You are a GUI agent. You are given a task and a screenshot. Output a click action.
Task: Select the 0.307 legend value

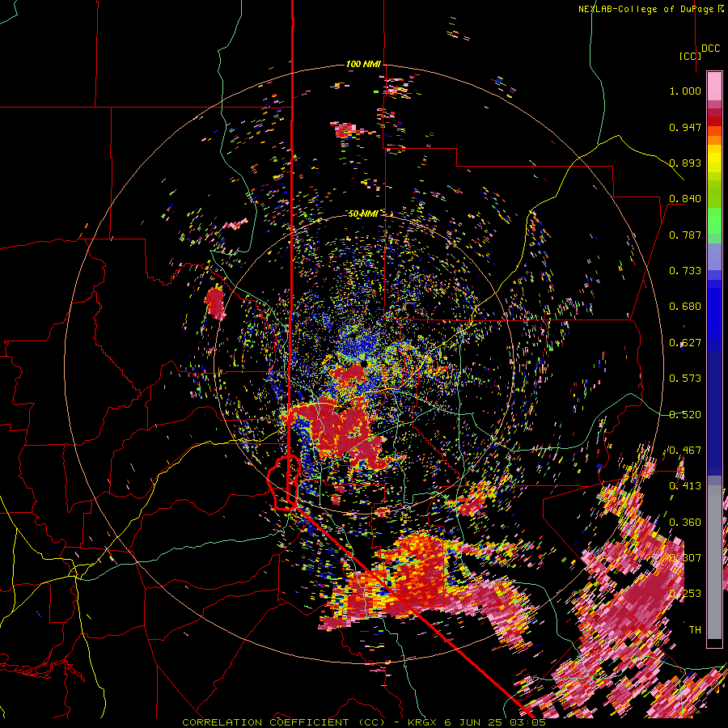(685, 558)
